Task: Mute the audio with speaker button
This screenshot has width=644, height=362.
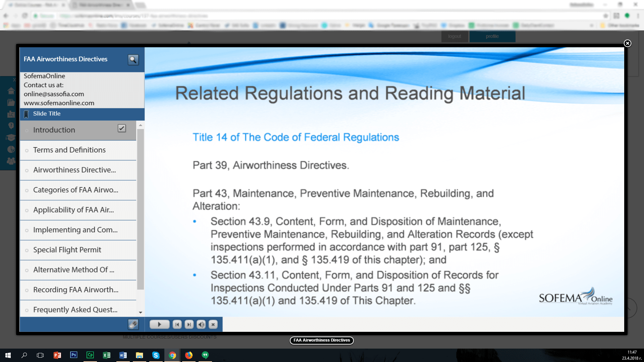Action: [x=201, y=324]
